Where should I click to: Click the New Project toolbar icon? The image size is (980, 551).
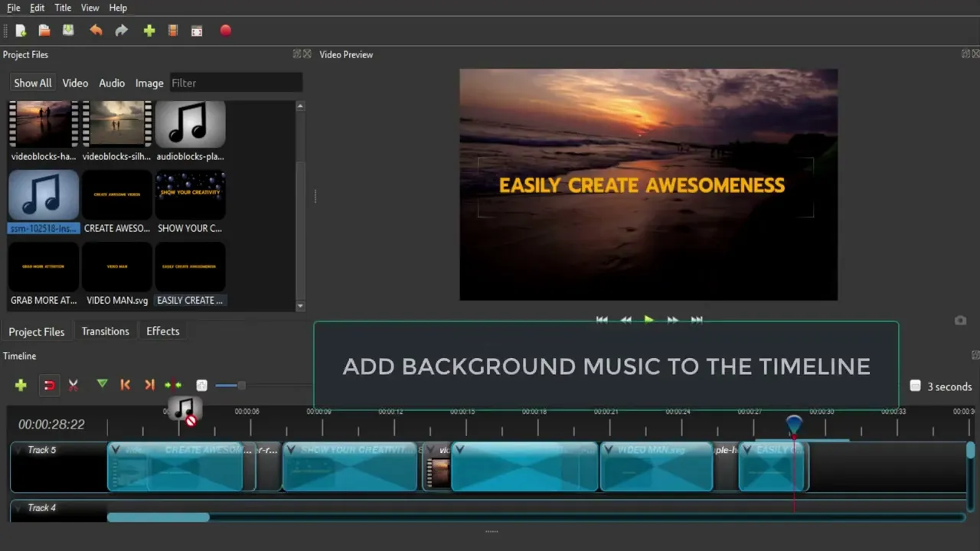pyautogui.click(x=21, y=31)
